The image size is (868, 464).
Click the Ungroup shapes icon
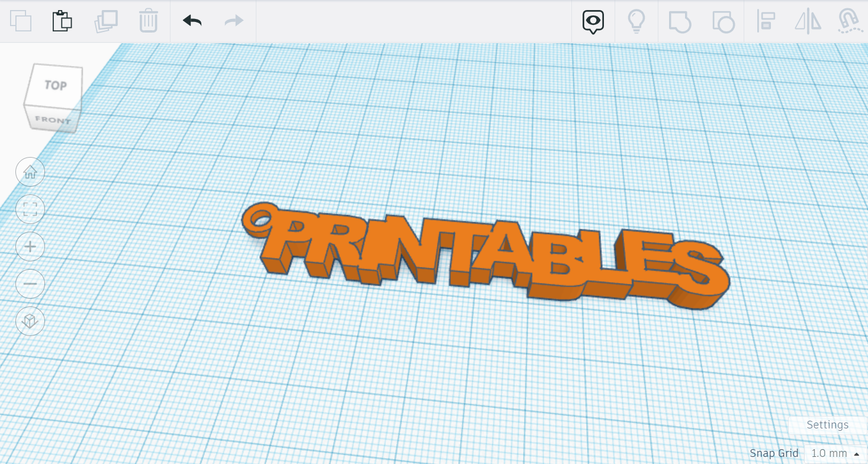click(723, 21)
